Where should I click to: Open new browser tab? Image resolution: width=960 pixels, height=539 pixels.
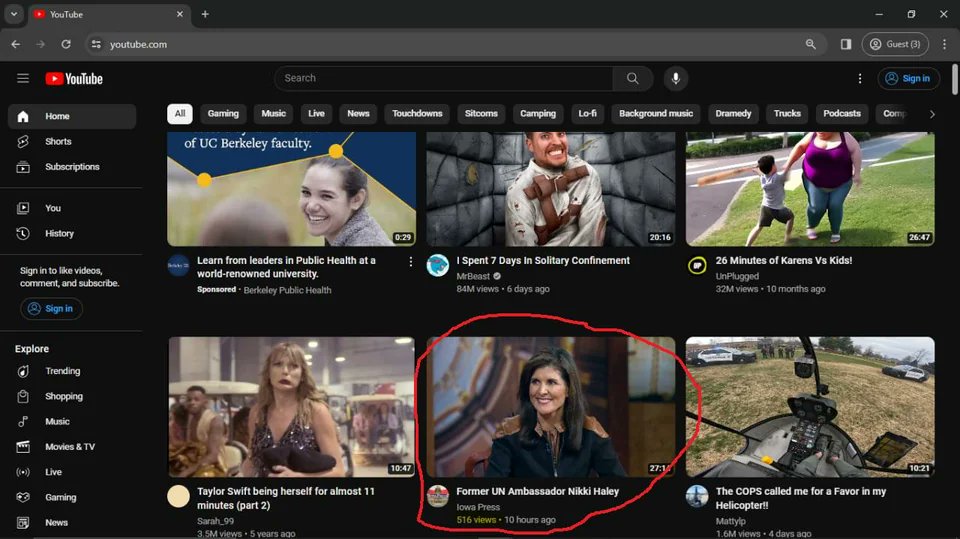[205, 14]
